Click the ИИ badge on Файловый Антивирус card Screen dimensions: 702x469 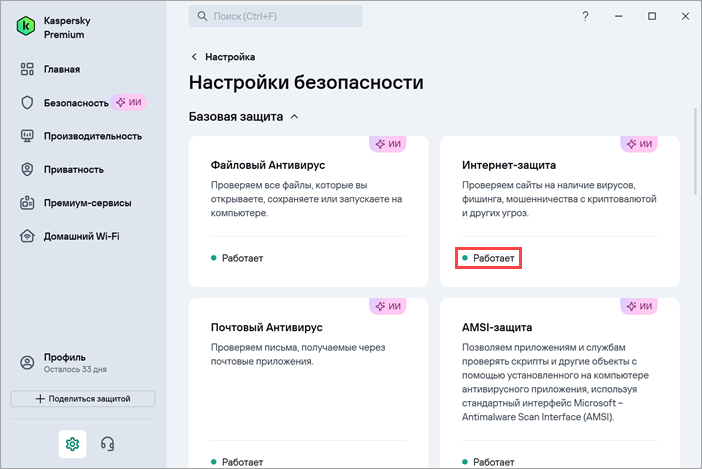388,144
